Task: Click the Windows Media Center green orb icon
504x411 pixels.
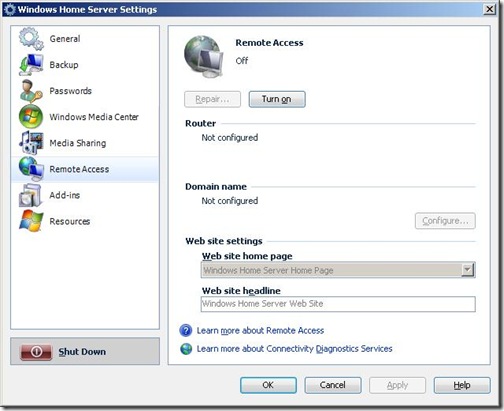Action: tap(31, 117)
